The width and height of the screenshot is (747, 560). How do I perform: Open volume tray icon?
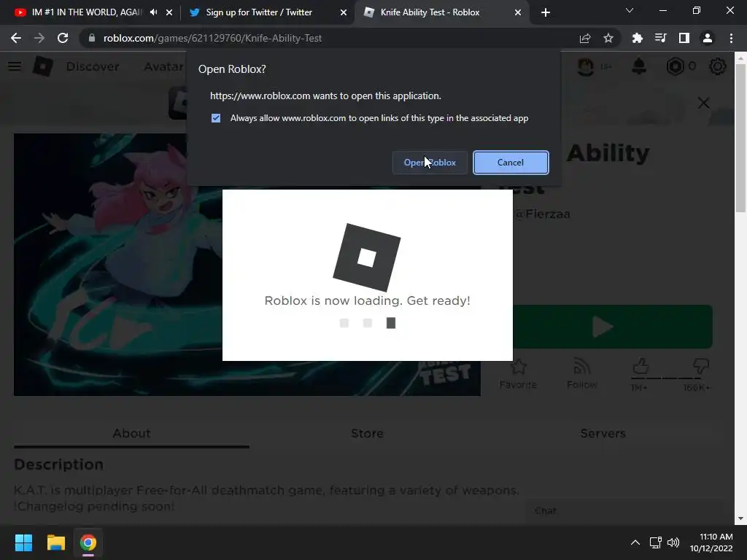click(673, 542)
